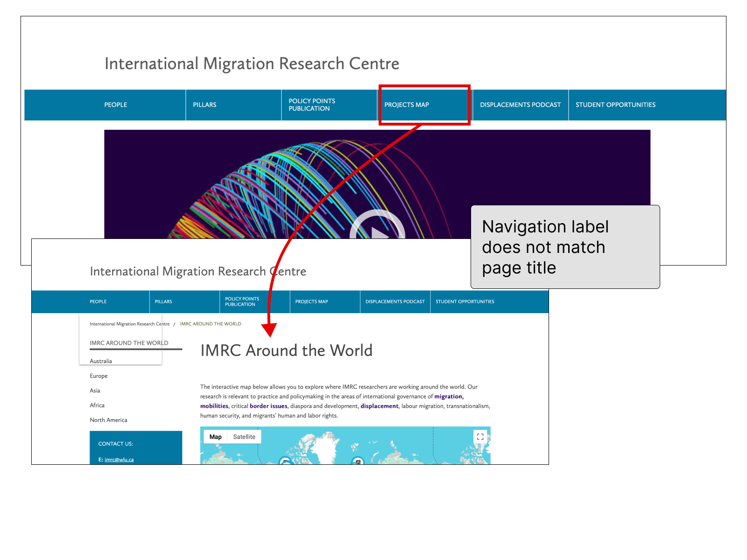Follow the migration link in the paragraph
The height and width of the screenshot is (560, 747).
tap(448, 397)
